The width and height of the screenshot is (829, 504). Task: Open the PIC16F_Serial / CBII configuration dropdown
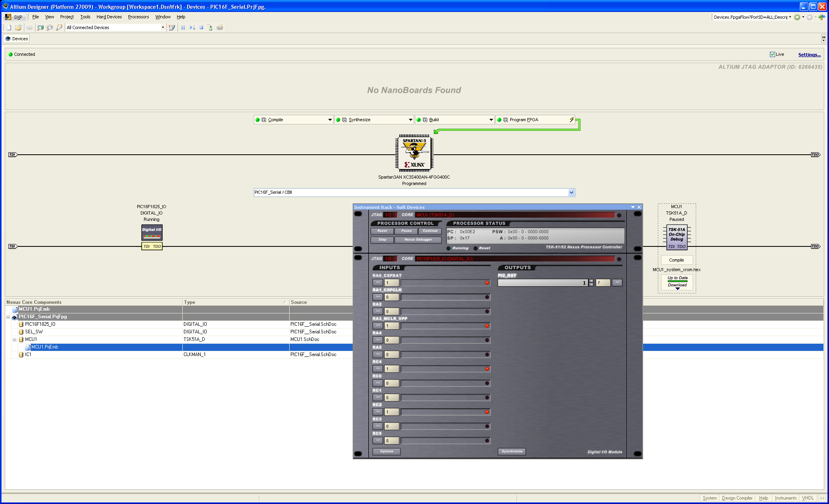coord(571,193)
